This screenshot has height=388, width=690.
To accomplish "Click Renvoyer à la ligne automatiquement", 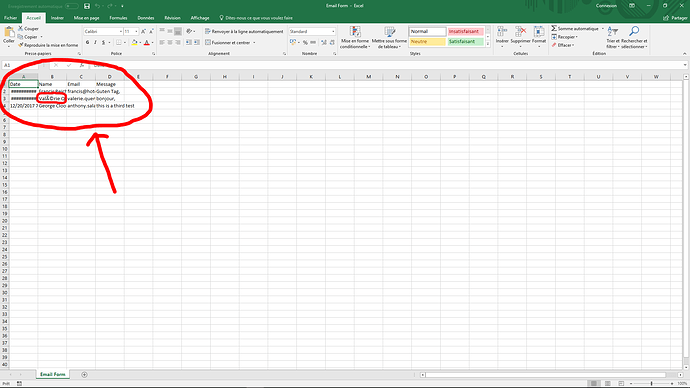I will [x=244, y=32].
